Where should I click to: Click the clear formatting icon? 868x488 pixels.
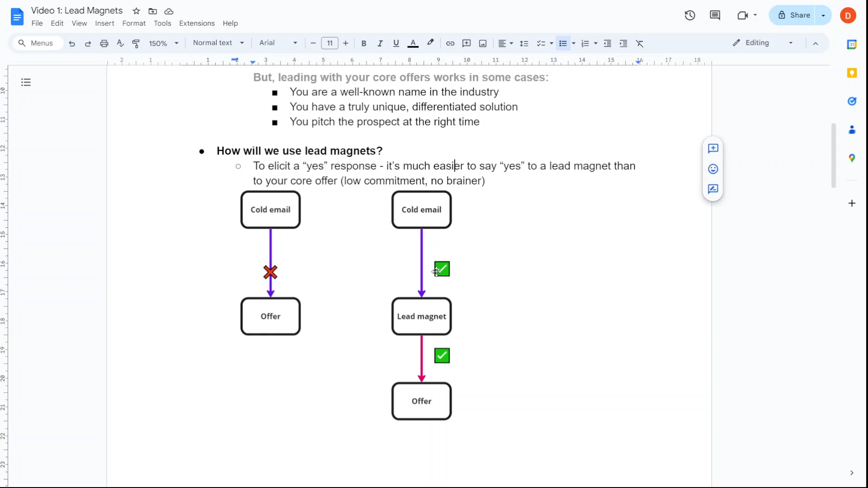point(640,43)
